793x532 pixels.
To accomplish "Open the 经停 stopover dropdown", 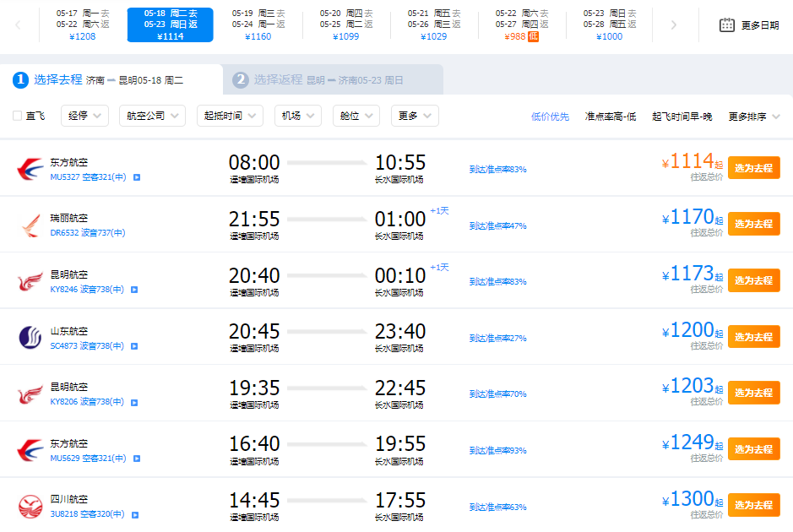I will 84,117.
